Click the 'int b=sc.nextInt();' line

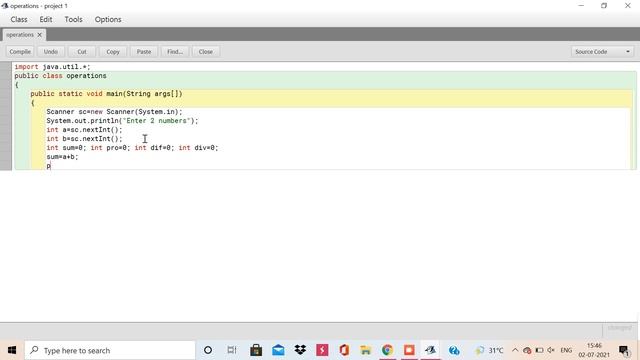[x=84, y=138]
